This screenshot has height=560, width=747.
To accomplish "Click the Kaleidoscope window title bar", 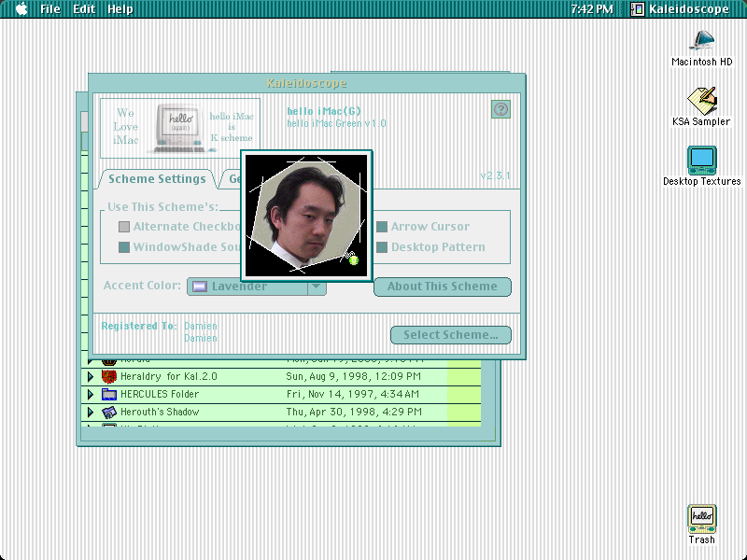I will tap(307, 83).
